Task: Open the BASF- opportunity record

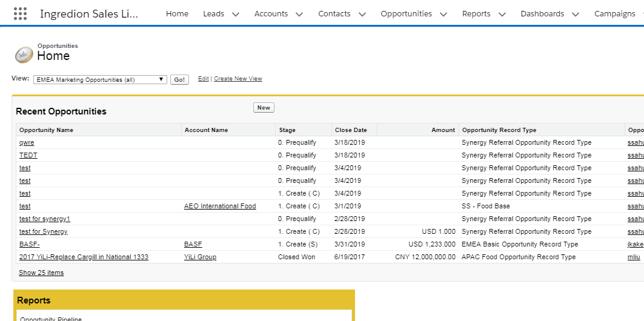Action: [x=30, y=244]
